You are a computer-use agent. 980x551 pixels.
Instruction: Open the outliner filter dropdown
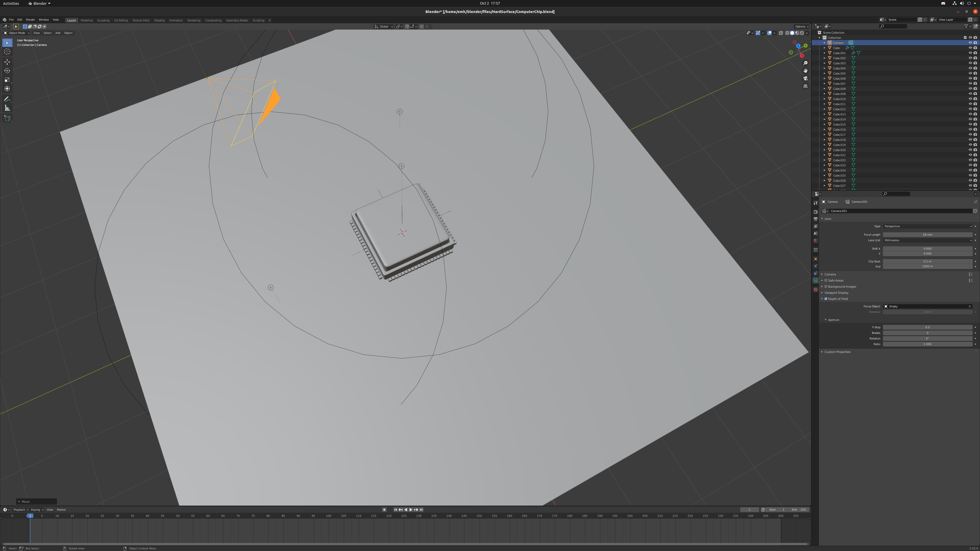967,26
